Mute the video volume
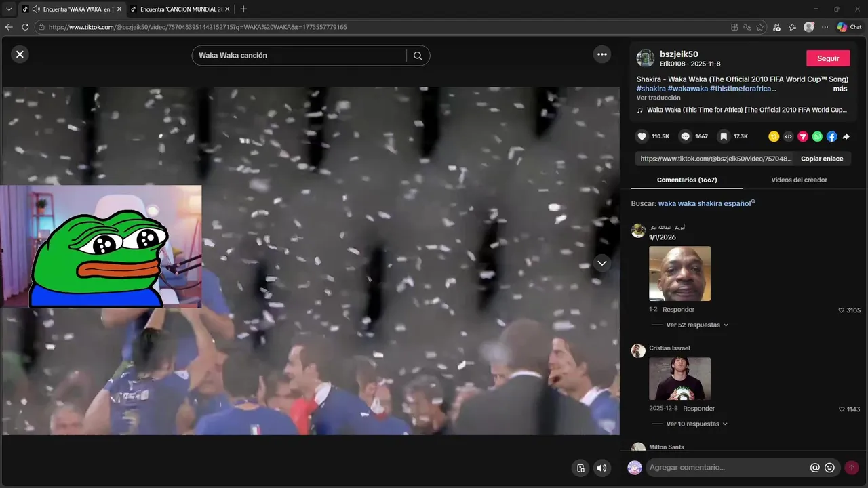 (601, 468)
